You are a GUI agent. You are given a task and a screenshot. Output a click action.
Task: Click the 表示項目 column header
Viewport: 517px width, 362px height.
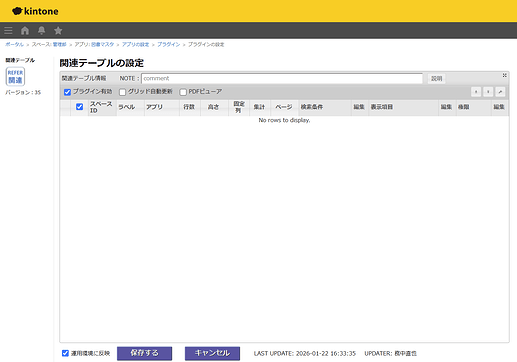click(403, 107)
